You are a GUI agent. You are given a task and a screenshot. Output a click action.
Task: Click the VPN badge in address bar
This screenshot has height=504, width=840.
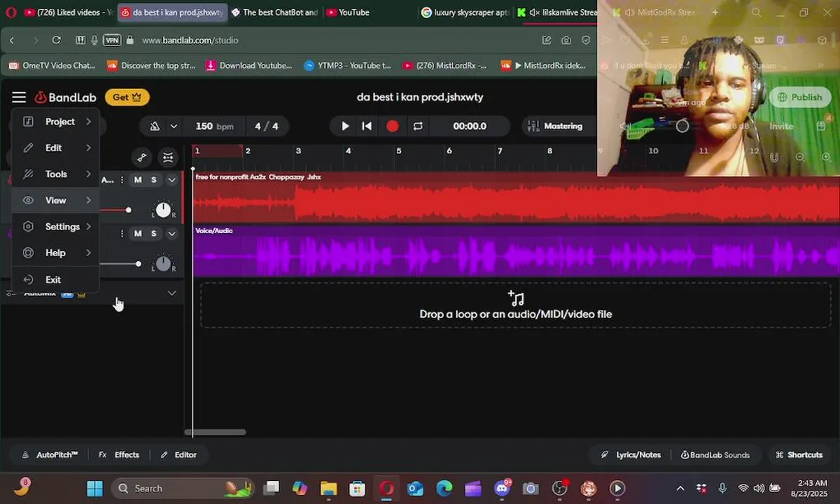(x=112, y=41)
